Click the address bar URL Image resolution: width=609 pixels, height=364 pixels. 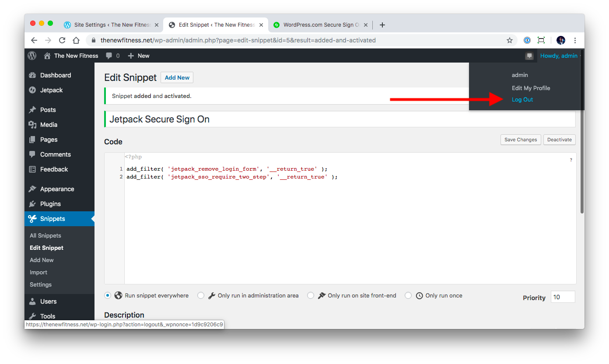coord(238,40)
